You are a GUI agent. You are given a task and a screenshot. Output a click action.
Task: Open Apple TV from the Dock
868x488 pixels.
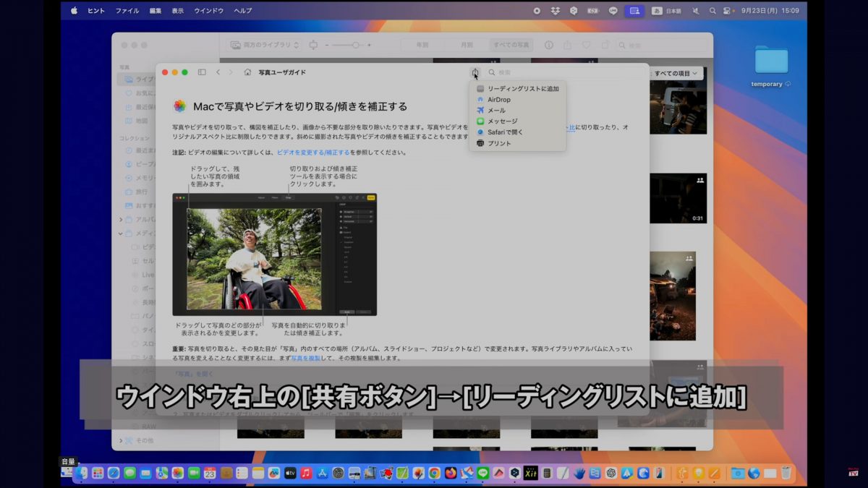click(290, 473)
